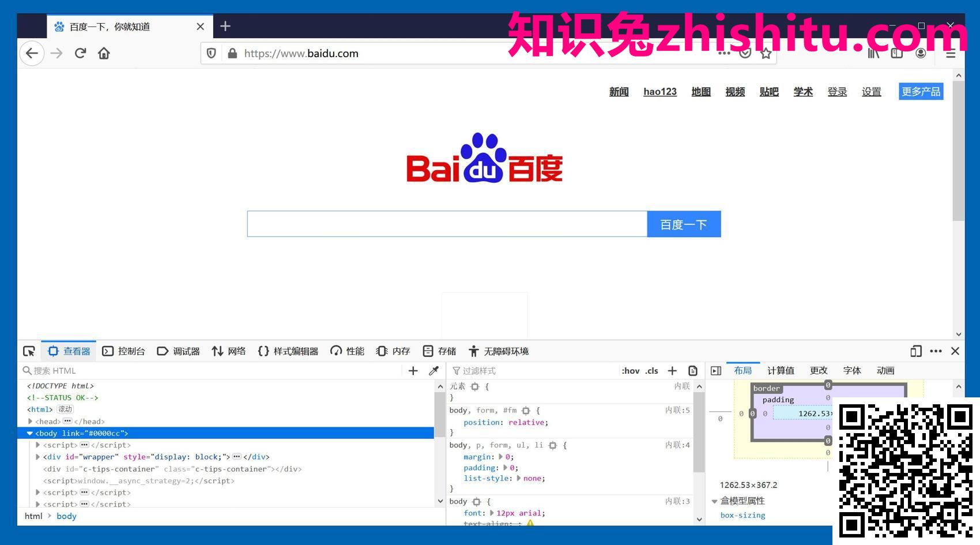
Task: Open the Firefox account icon
Action: point(921,54)
